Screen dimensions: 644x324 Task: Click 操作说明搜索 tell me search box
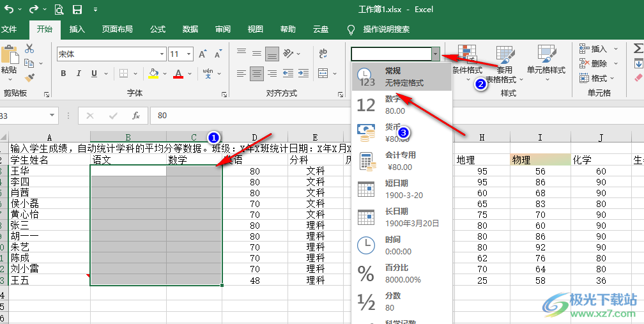pos(386,29)
